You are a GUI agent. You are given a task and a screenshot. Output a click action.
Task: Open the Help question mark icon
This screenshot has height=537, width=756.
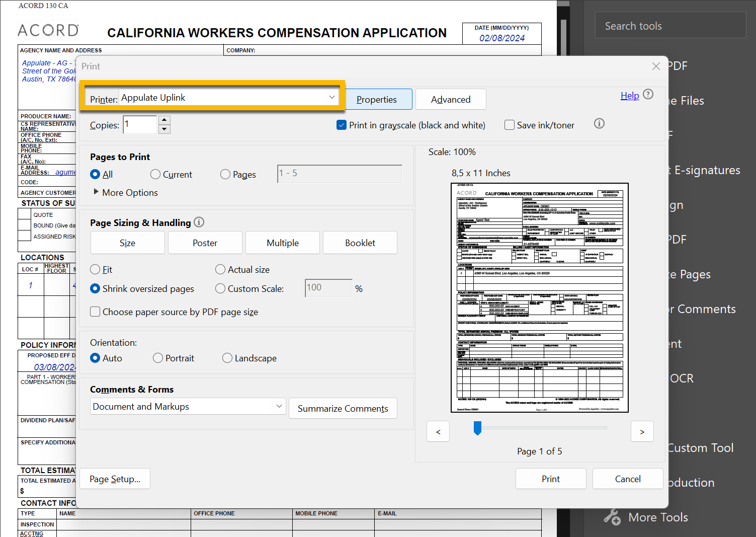648,95
